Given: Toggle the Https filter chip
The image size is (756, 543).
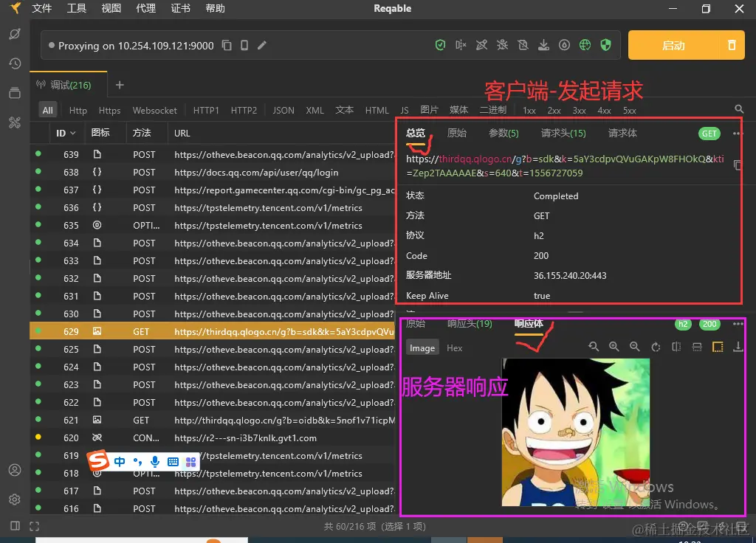Looking at the screenshot, I should tap(109, 111).
